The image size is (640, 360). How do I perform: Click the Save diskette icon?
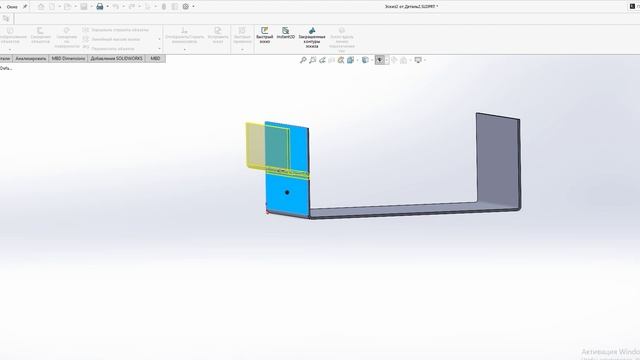(84, 7)
